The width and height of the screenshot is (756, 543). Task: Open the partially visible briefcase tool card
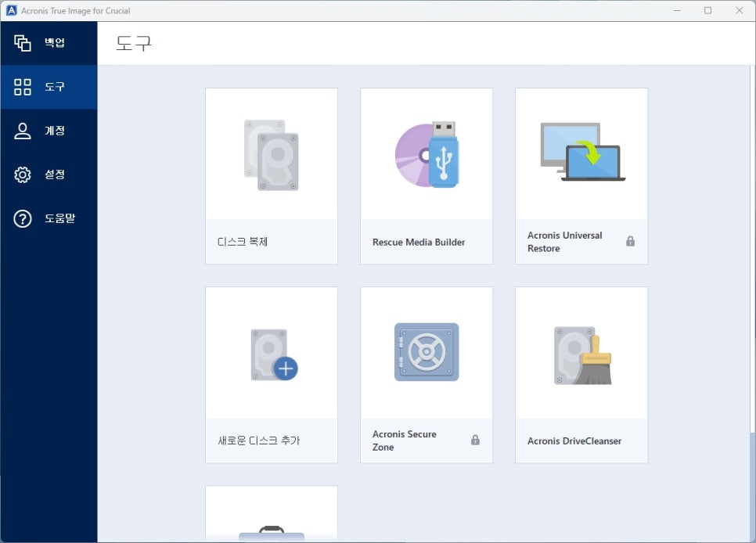tap(272, 514)
